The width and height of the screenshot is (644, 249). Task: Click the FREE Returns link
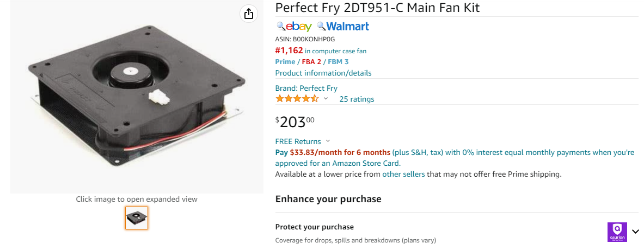[298, 141]
